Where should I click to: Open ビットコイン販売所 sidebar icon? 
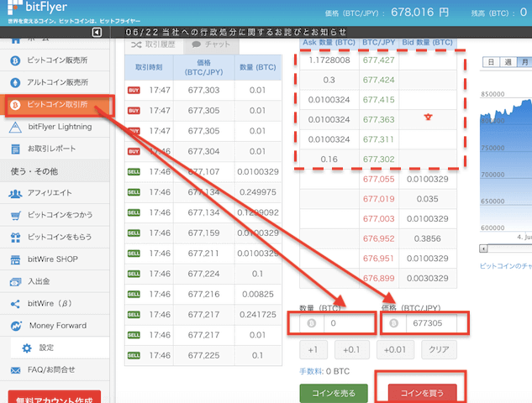click(x=15, y=60)
